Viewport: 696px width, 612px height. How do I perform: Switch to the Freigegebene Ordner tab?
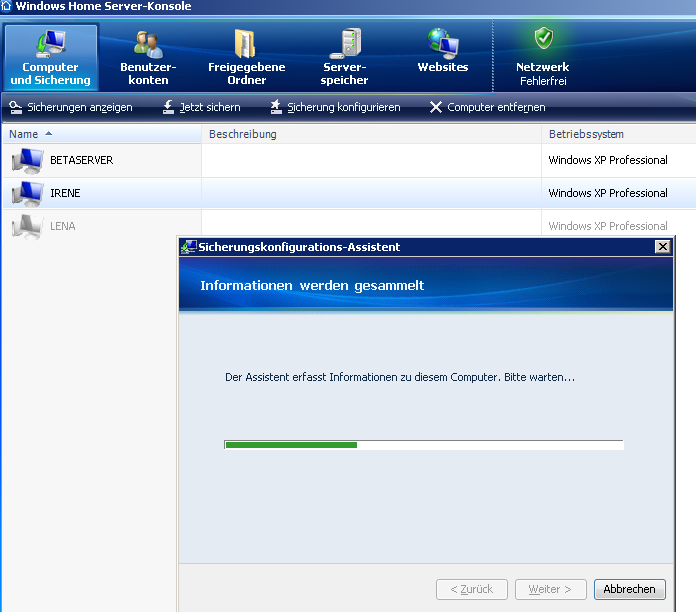(247, 57)
